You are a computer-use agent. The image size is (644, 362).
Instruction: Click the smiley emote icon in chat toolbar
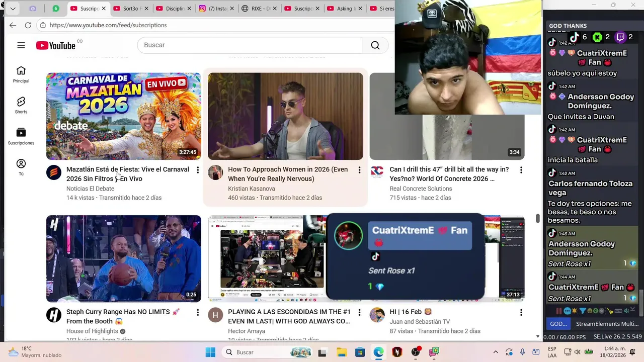tap(590, 311)
